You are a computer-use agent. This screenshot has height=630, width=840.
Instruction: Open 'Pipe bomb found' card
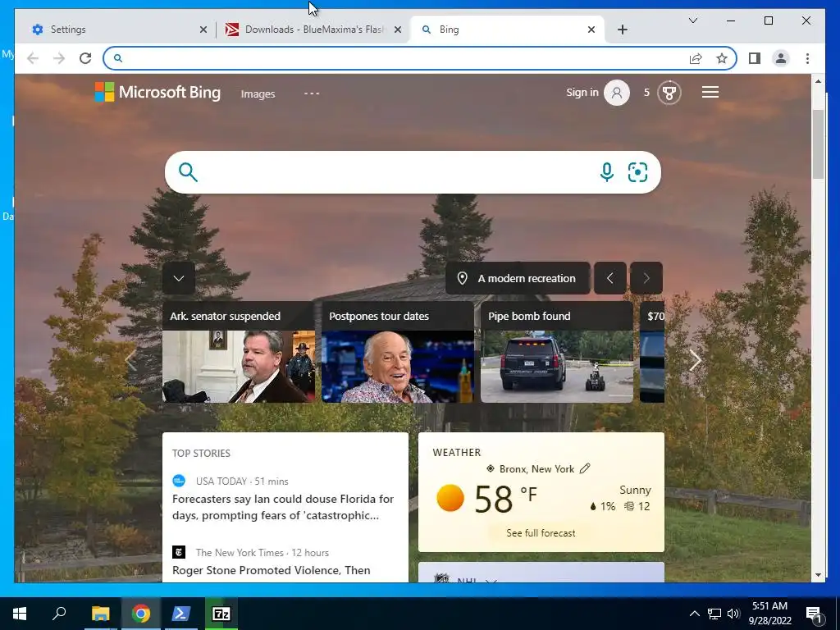[x=557, y=352]
